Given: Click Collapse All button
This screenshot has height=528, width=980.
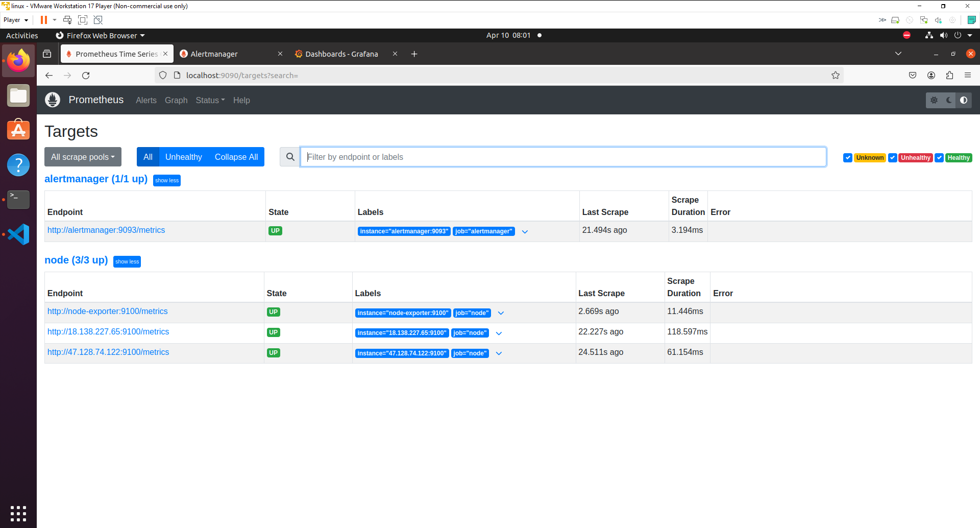Looking at the screenshot, I should click(x=236, y=157).
